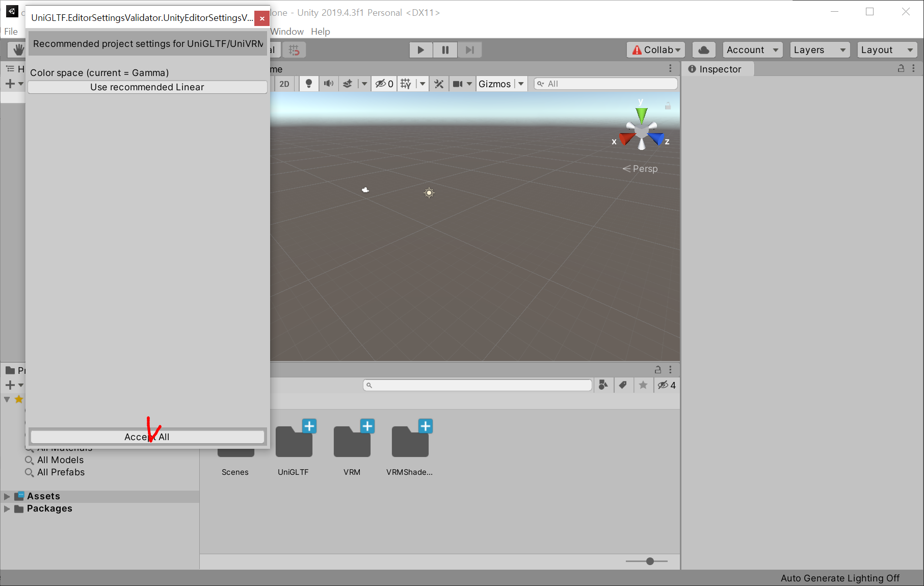Expand the Packages folder tree
This screenshot has width=924, height=586.
[x=7, y=509]
